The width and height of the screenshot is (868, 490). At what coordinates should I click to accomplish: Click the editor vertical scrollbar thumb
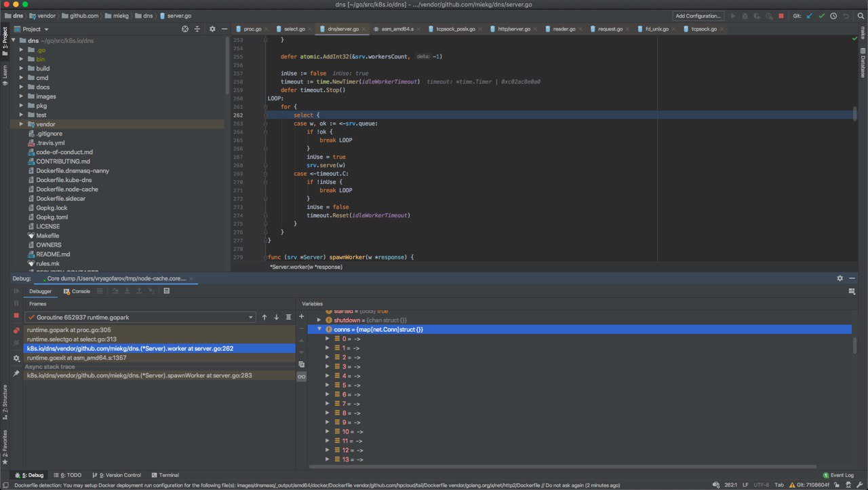[x=854, y=113]
